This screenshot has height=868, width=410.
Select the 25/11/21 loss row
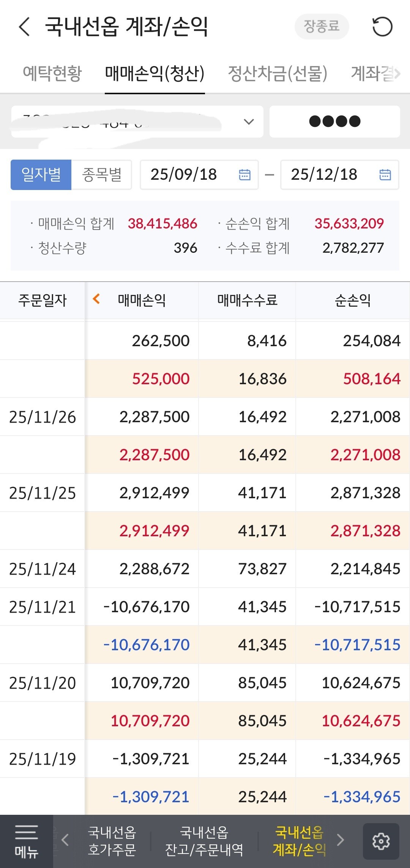coord(205,607)
